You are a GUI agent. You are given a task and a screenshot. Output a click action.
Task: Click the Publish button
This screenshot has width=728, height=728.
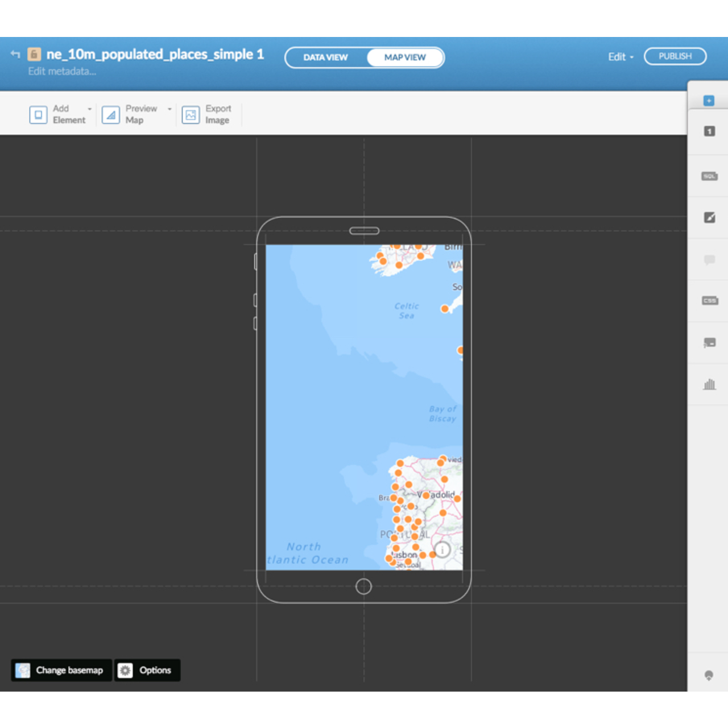[x=675, y=56]
